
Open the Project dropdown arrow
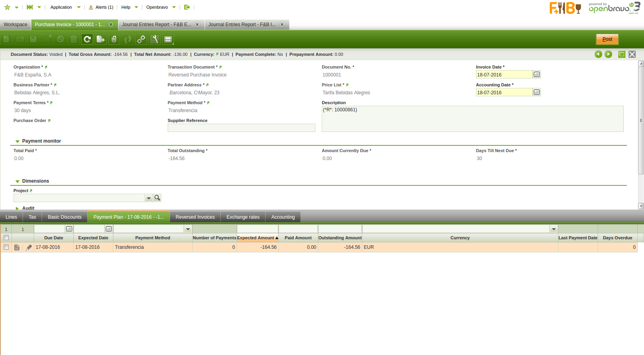click(149, 198)
